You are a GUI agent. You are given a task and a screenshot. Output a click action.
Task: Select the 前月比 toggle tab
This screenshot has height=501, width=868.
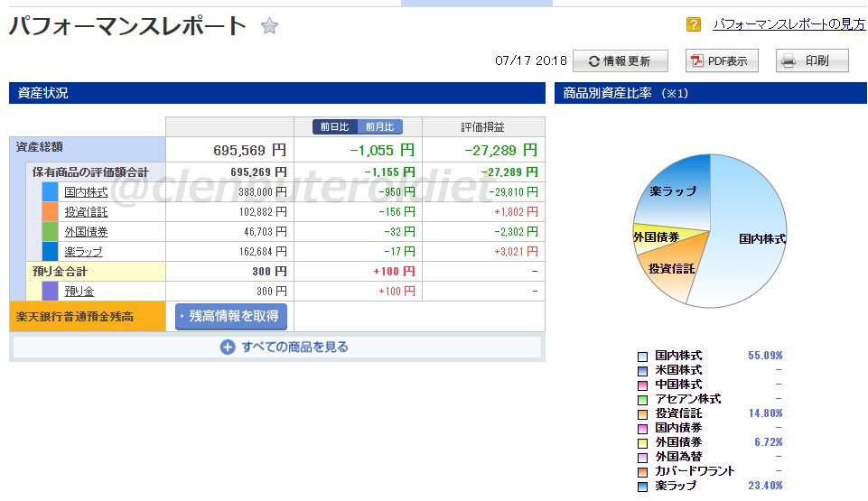(379, 126)
